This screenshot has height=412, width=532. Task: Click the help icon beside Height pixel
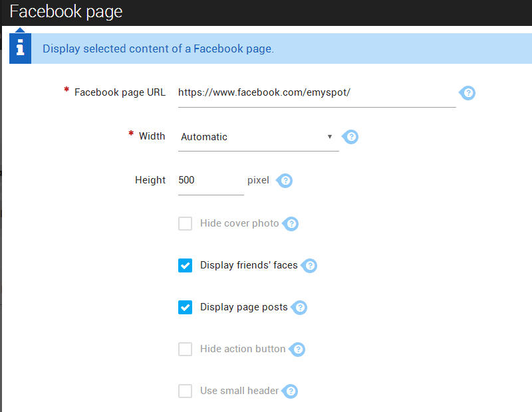(285, 180)
